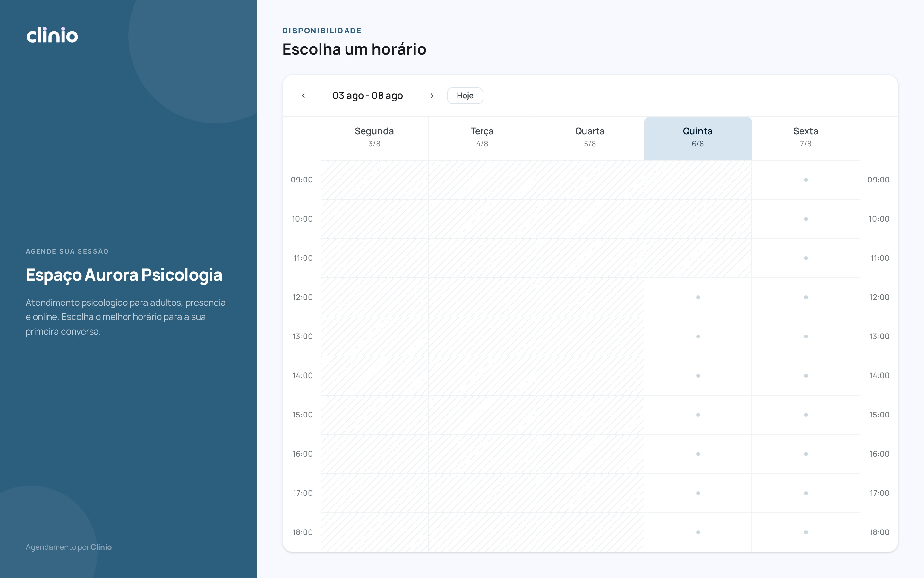Choose Sexta 16:00 available slot
The height and width of the screenshot is (578, 924).
806,454
